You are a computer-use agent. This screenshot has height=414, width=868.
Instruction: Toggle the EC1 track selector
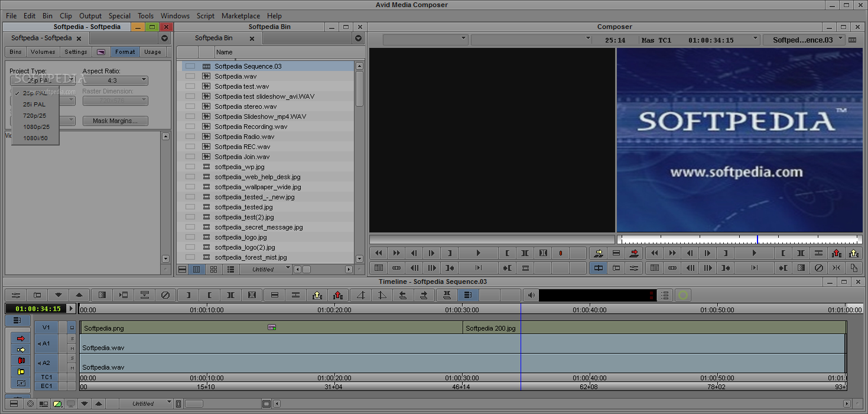[x=46, y=386]
